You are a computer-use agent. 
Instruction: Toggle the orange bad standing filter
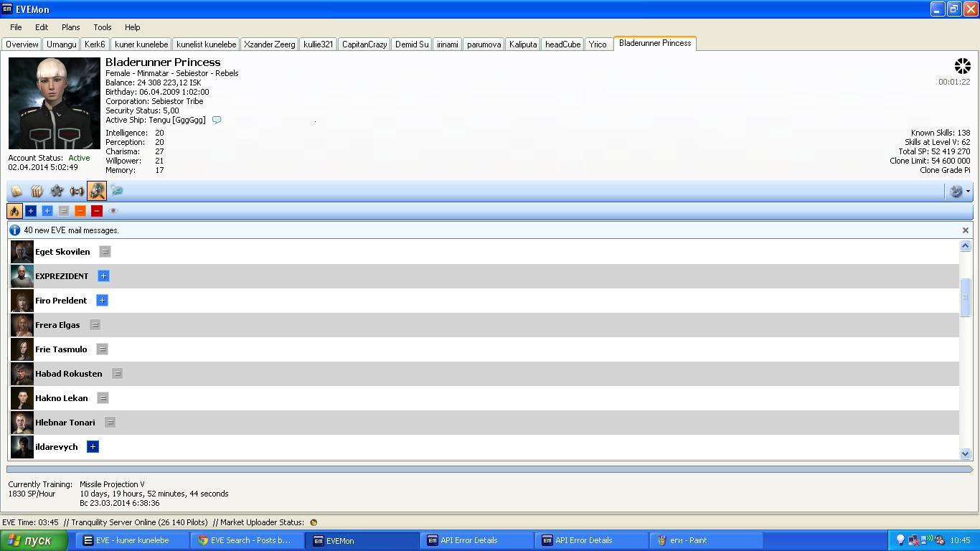(x=80, y=211)
